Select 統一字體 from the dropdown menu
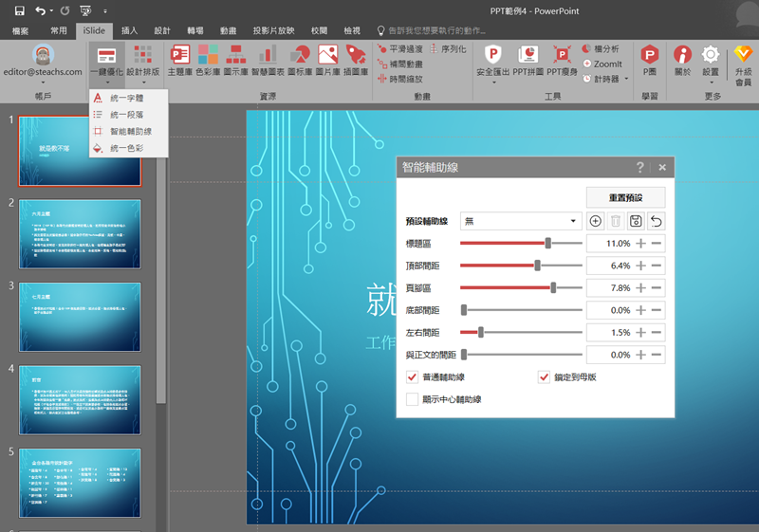The image size is (759, 532). coord(127,98)
